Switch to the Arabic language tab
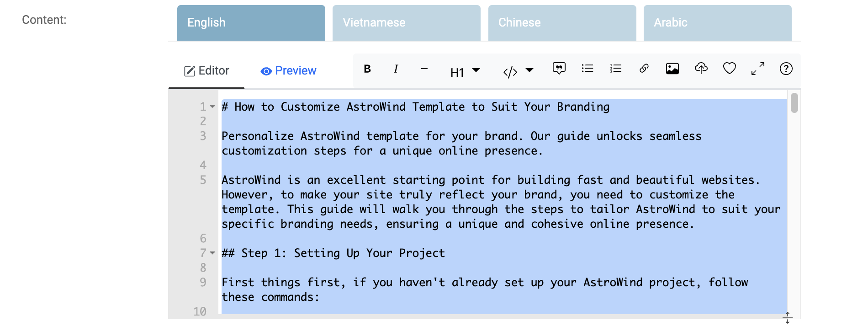Screen dimensions: 868x332 718,23
